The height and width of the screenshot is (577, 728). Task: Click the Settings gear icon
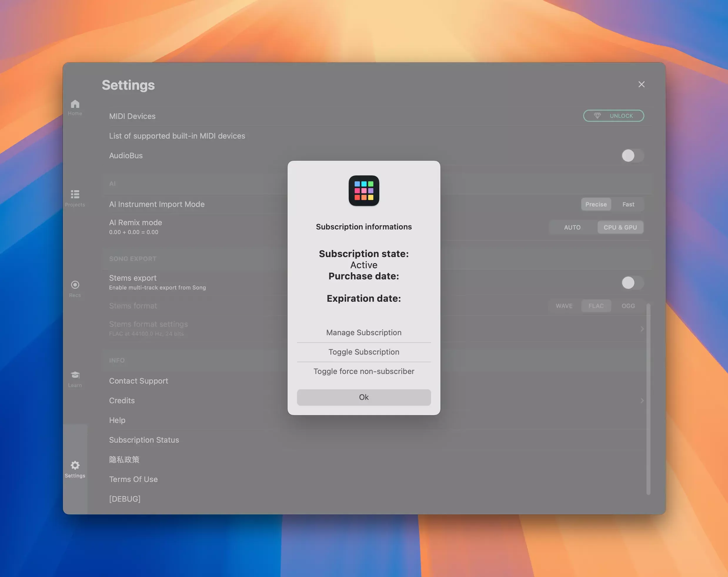75,466
